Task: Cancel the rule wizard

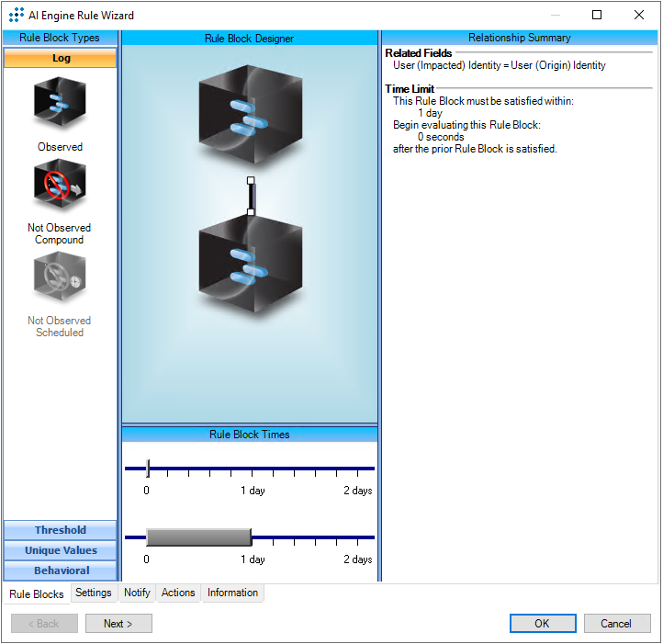Action: [616, 624]
